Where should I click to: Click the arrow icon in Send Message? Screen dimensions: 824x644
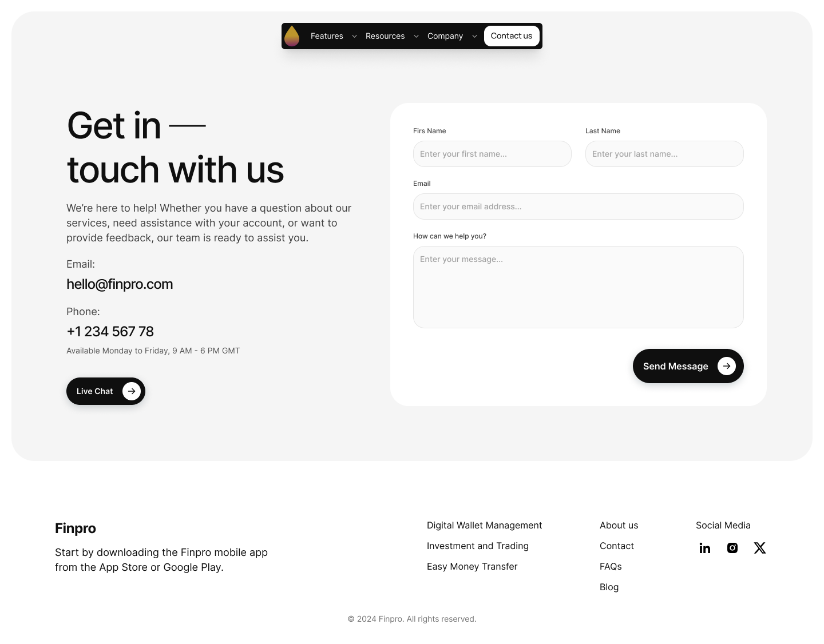point(727,366)
